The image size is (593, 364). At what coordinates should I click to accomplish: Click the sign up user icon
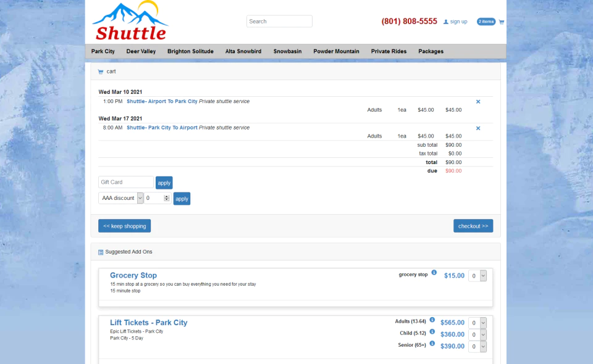446,22
